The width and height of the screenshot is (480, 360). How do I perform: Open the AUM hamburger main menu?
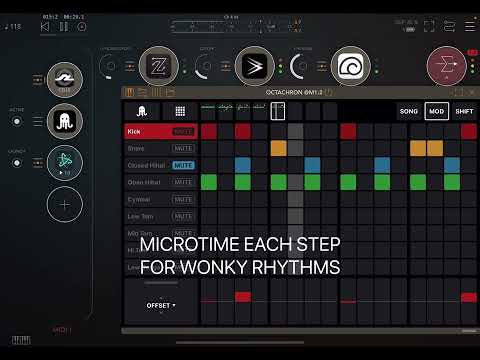(x=470, y=26)
